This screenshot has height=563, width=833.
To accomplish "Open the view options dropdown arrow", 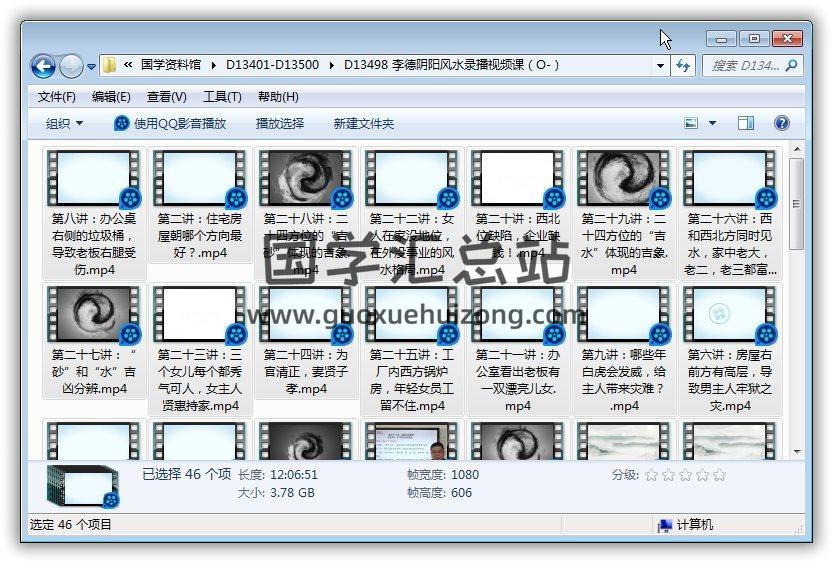I will [712, 124].
